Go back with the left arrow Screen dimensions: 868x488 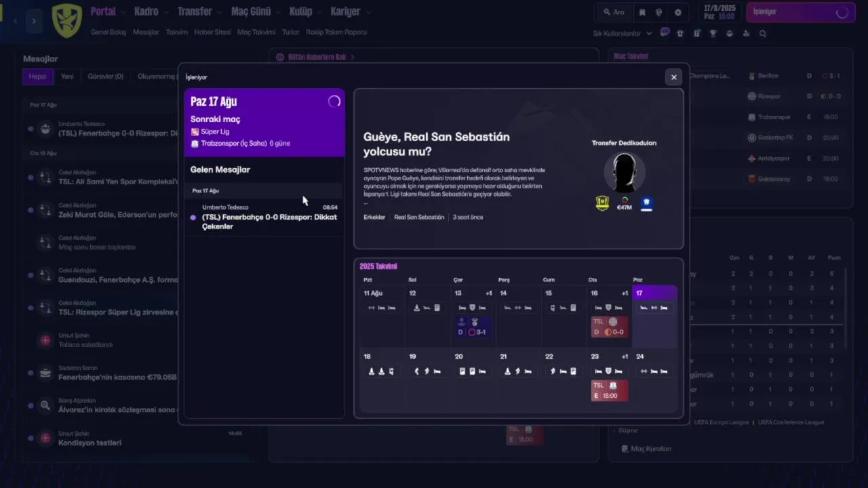point(15,21)
